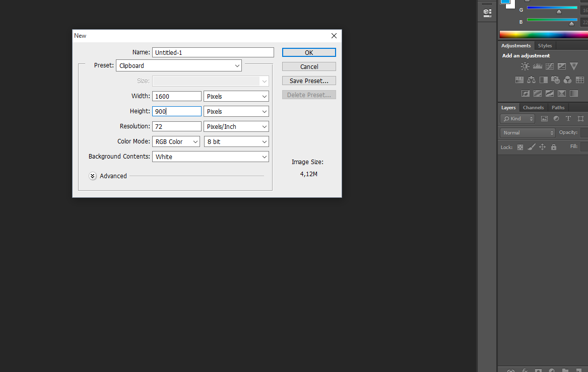Add a Black & White adjustment
The image size is (588, 372).
pos(543,80)
